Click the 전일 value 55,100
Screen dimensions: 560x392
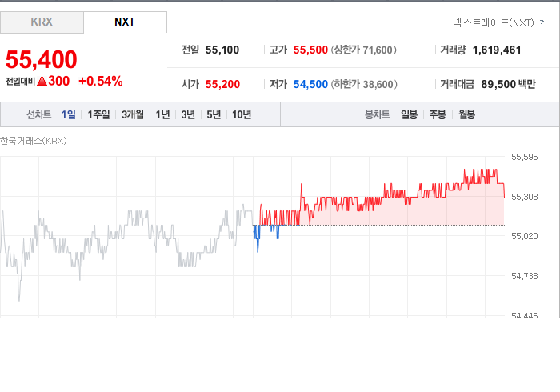222,50
